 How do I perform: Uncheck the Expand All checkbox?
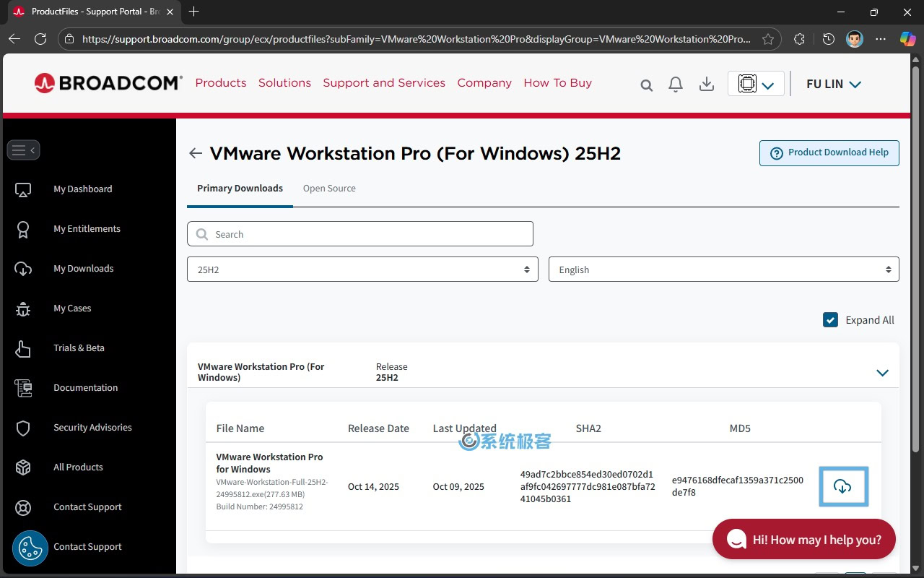[830, 319]
